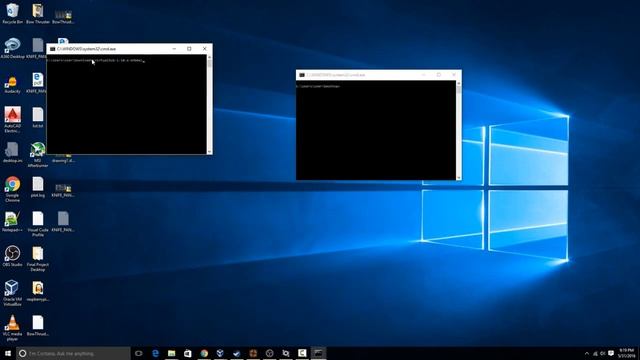Switch to the Command Prompt taskbar button
Screen dimensions: 640x360
click(318, 353)
